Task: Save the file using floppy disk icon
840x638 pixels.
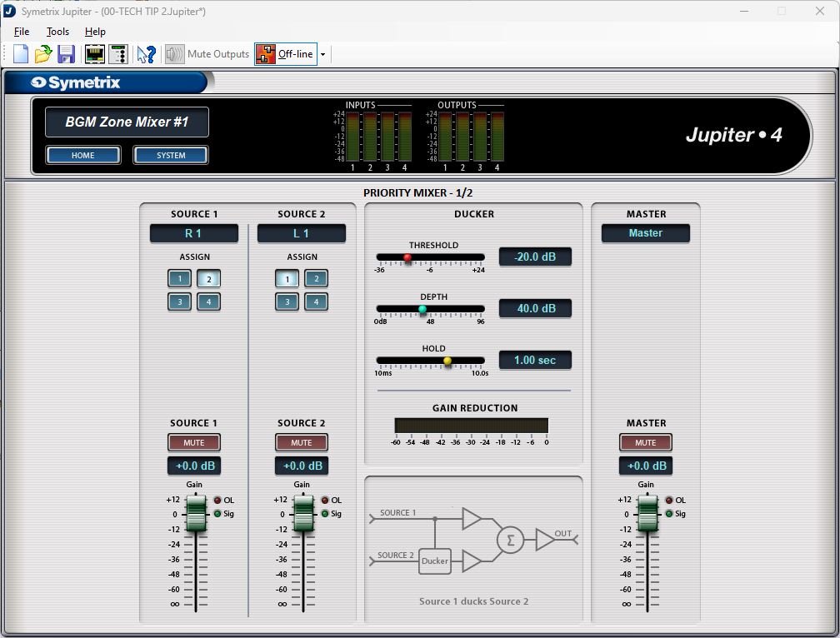Action: coord(67,55)
